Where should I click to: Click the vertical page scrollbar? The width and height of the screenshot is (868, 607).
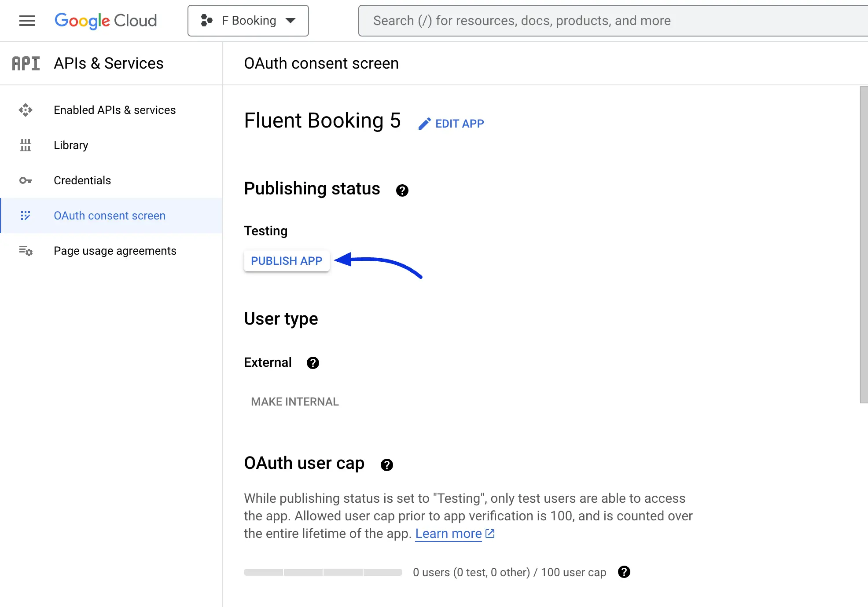pos(864,245)
